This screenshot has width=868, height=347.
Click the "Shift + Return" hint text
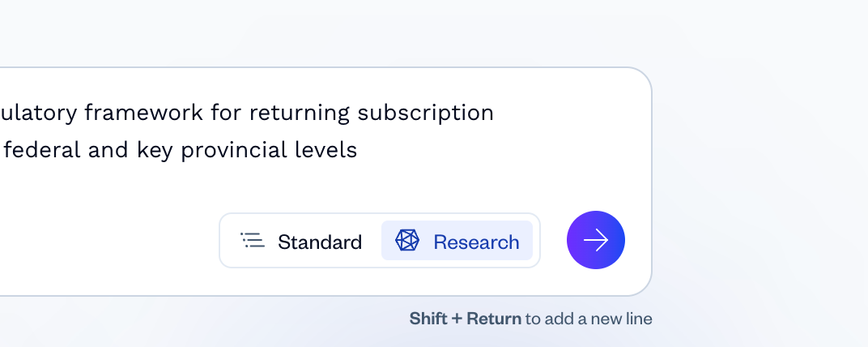click(465, 319)
